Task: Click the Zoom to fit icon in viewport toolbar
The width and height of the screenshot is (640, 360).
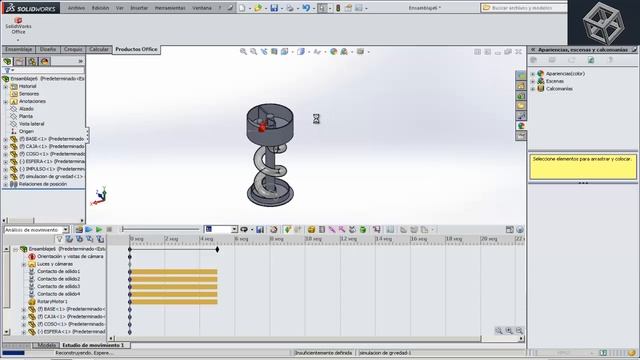Action: (x=243, y=52)
